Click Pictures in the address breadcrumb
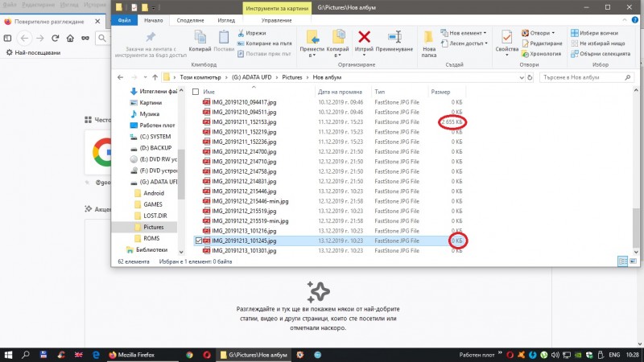Screen dimensions: 644x362 (292, 77)
